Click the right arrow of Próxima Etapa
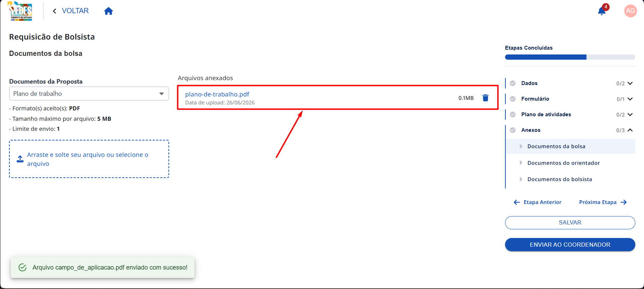The image size is (644, 289). pos(624,202)
